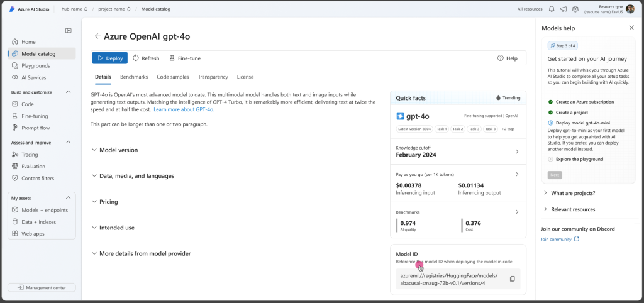Click the Task 1 tag
The height and width of the screenshot is (303, 644).
pos(441,129)
